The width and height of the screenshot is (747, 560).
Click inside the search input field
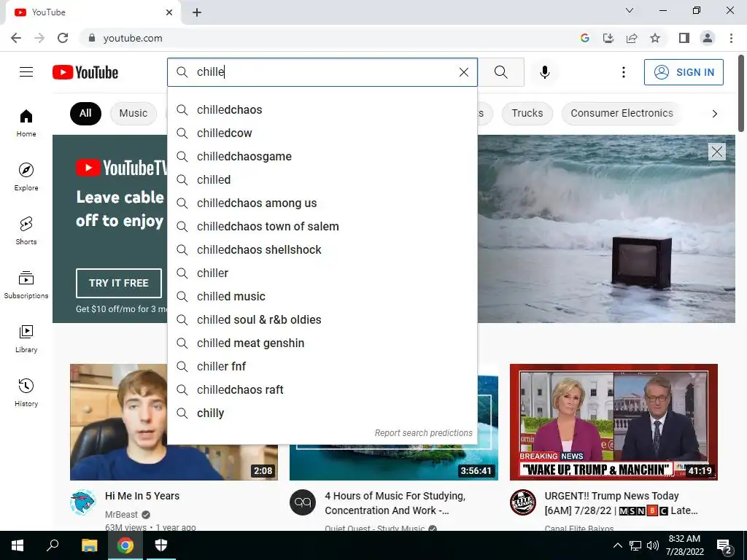[x=324, y=72]
